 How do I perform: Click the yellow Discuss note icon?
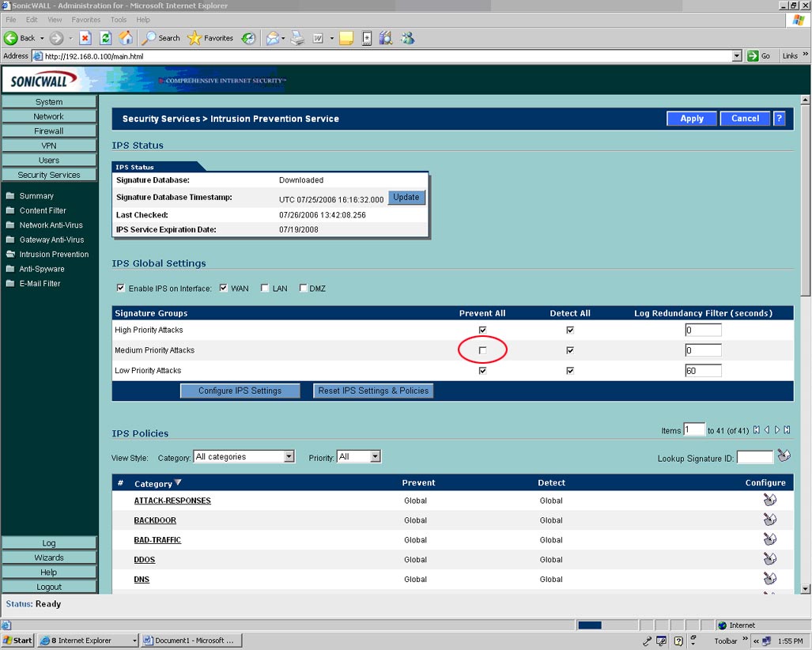tap(346, 38)
